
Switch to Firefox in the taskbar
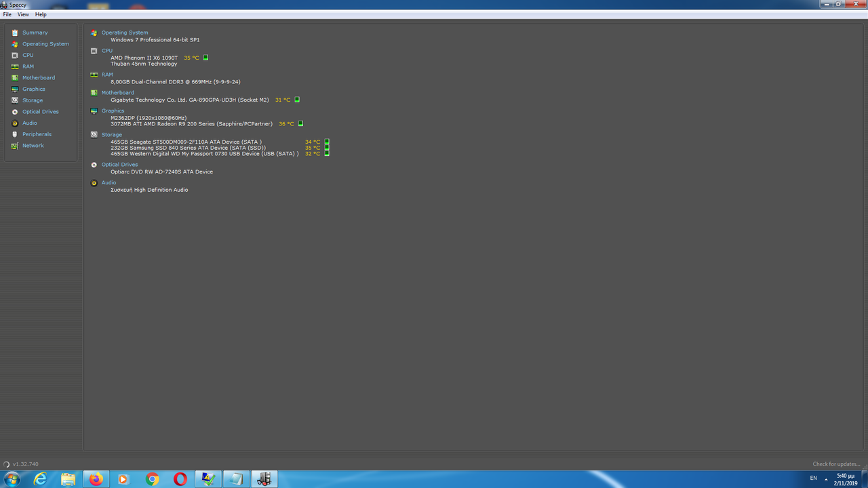click(96, 479)
